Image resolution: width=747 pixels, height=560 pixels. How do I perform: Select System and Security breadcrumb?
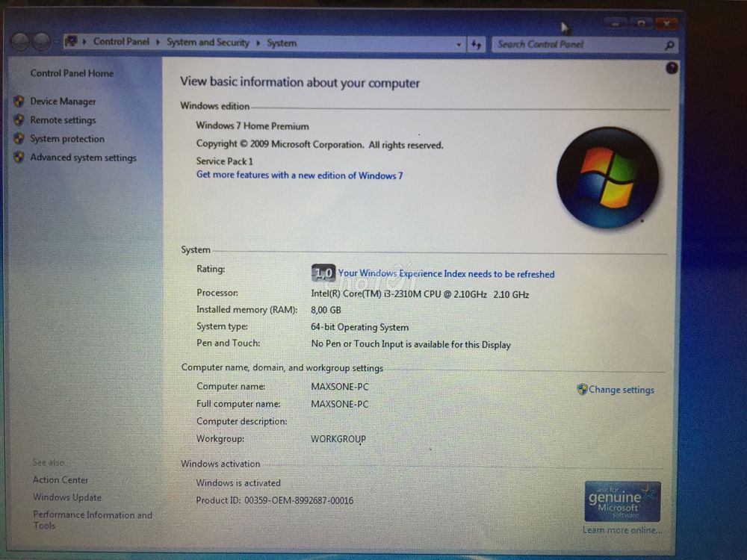(208, 43)
